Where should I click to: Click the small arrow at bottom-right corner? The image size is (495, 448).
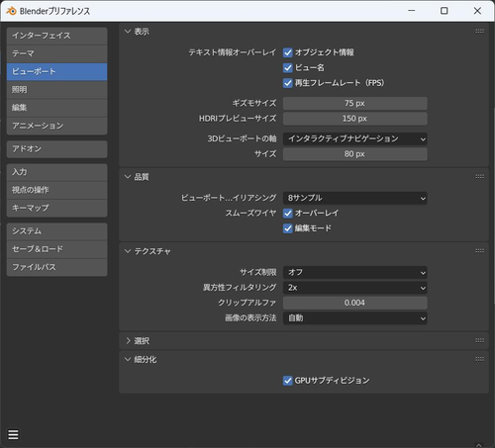click(x=479, y=445)
